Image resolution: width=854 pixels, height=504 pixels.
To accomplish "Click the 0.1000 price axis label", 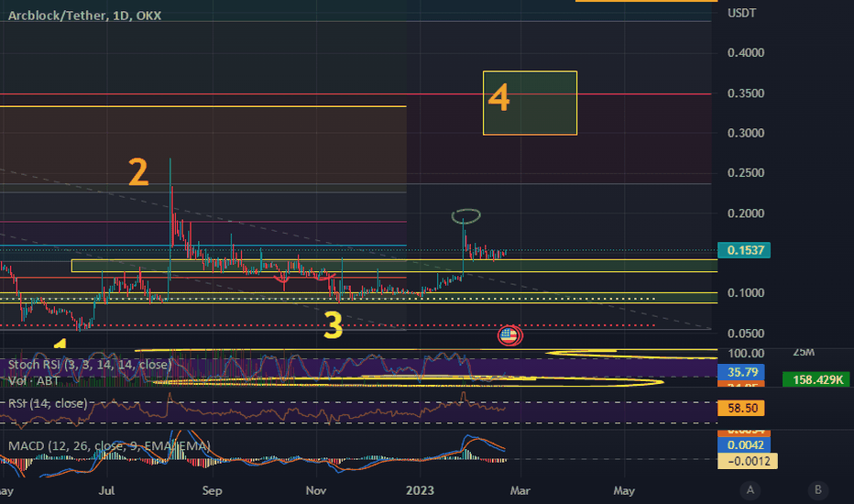I will tap(746, 293).
